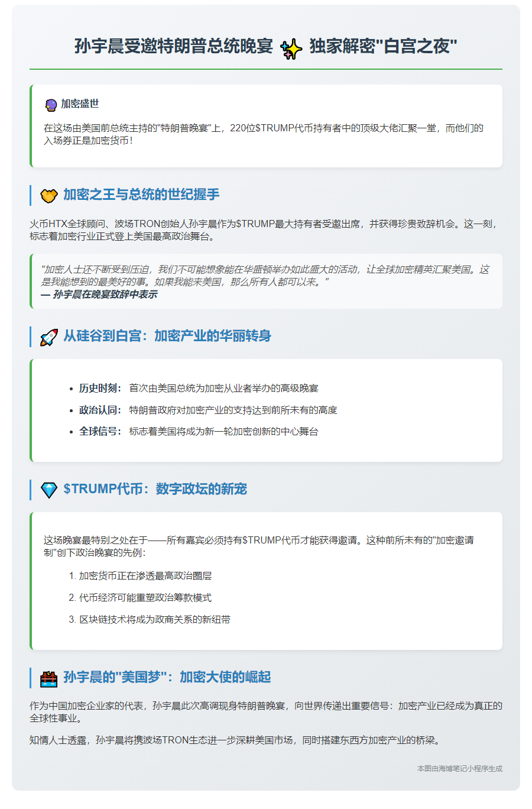Click the handshake icon before 加密之王与总统的世纪握手
This screenshot has height=809, width=532.
tap(48, 195)
